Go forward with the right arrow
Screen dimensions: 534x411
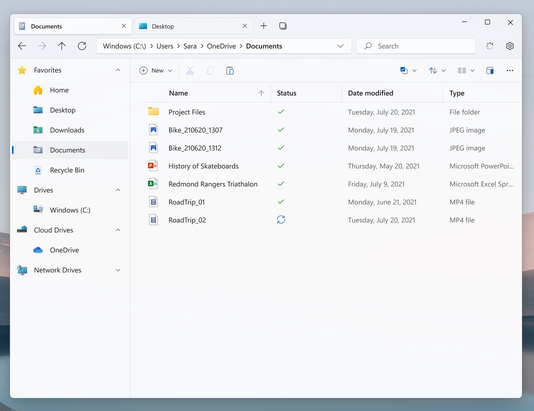[x=42, y=46]
